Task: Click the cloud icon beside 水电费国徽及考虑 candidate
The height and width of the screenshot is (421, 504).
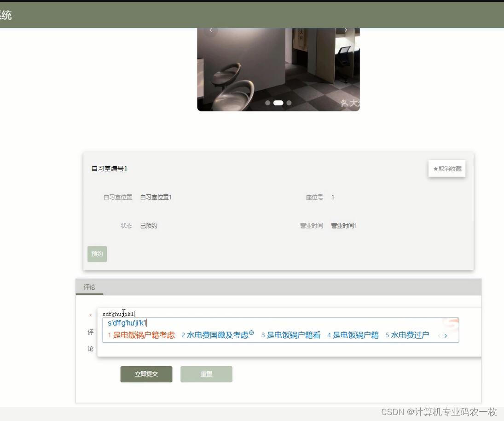Action: (x=251, y=333)
